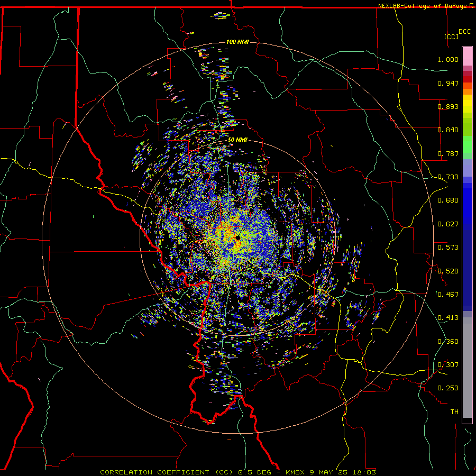The image size is (476, 476).
Task: Select the 0.413 legend value
Action: 448,318
